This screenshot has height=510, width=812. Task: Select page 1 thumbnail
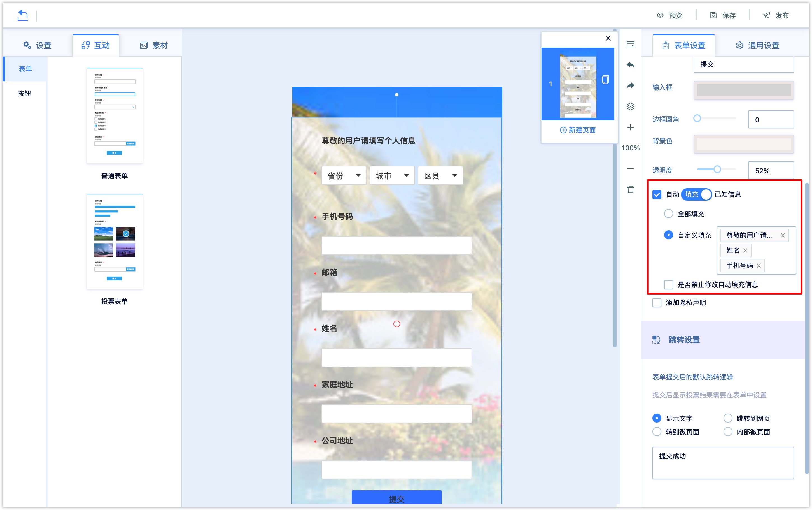pos(577,84)
